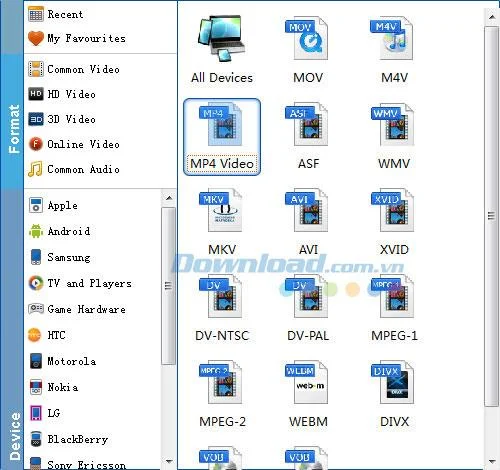Select the MKV format icon
500x470 pixels.
tap(221, 211)
